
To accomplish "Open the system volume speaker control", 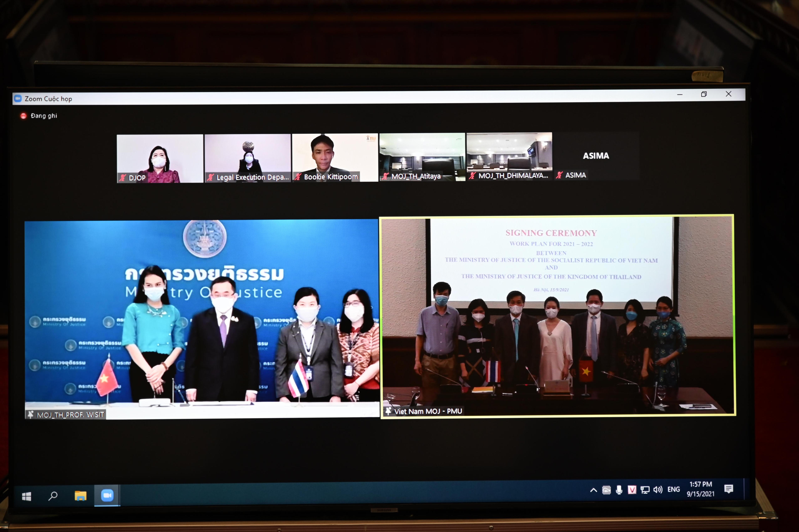I will tap(658, 490).
